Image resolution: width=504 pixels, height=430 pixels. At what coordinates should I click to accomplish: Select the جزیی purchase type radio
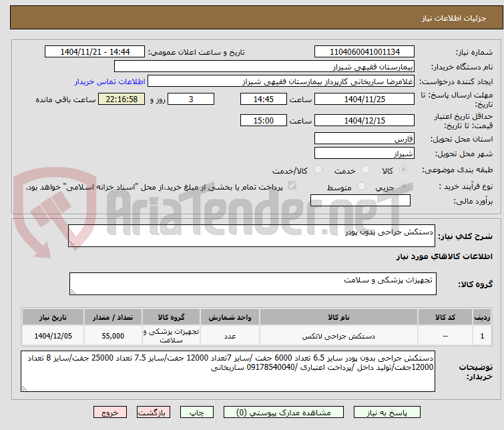[x=404, y=186]
